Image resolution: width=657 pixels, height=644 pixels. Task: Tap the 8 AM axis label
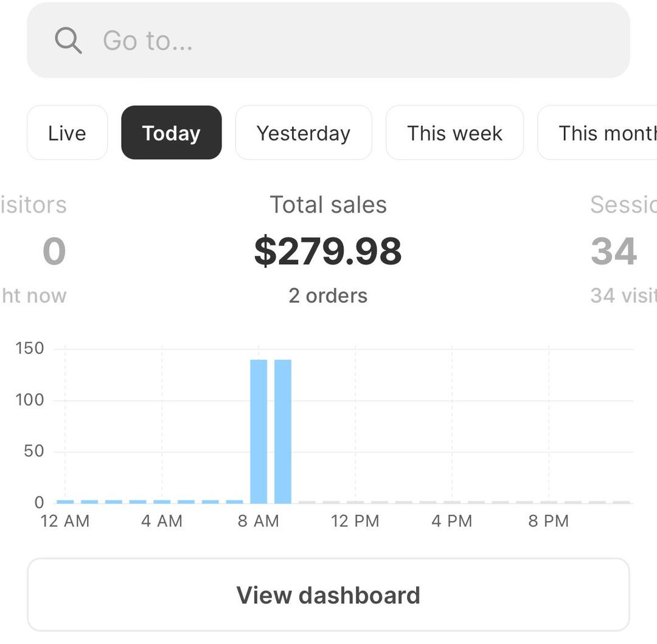[x=259, y=521]
